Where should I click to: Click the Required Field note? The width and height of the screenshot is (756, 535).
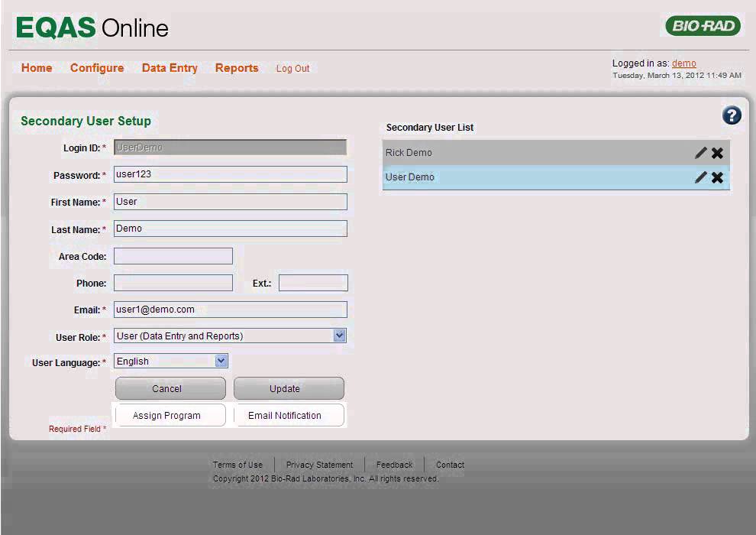pos(77,429)
